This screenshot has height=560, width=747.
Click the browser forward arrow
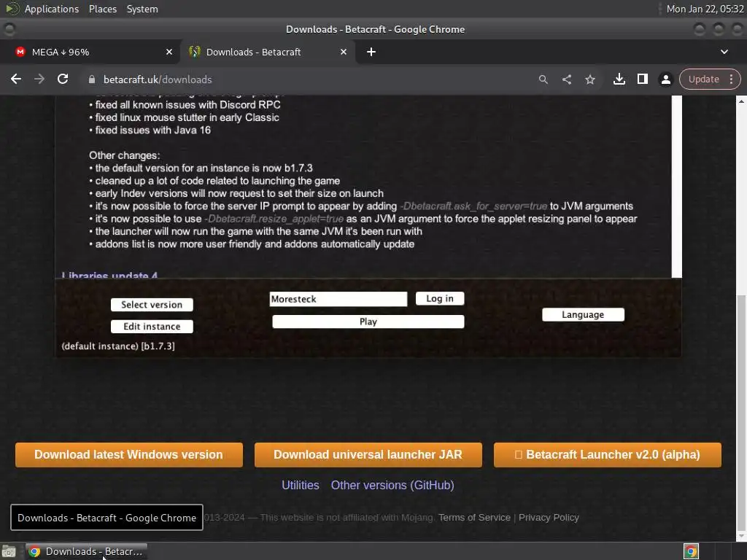coord(39,79)
